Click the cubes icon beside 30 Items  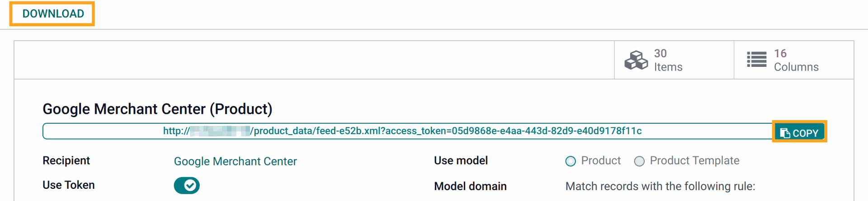click(x=636, y=60)
